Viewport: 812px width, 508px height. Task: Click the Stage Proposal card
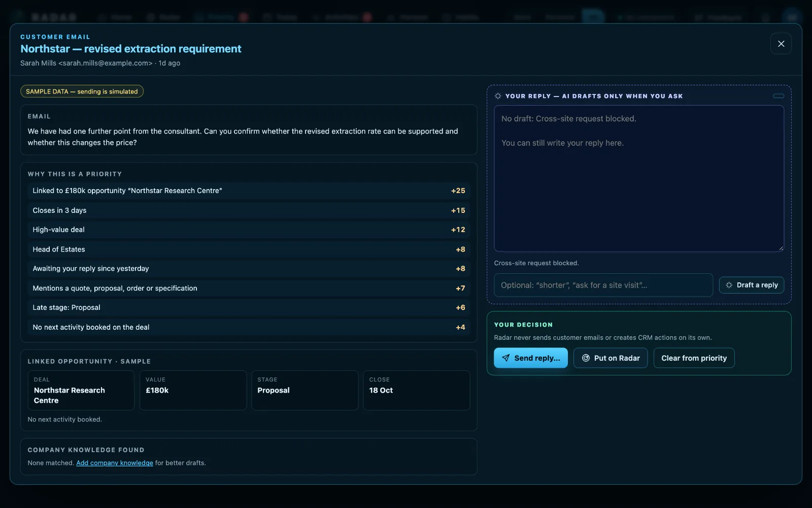[x=305, y=390]
